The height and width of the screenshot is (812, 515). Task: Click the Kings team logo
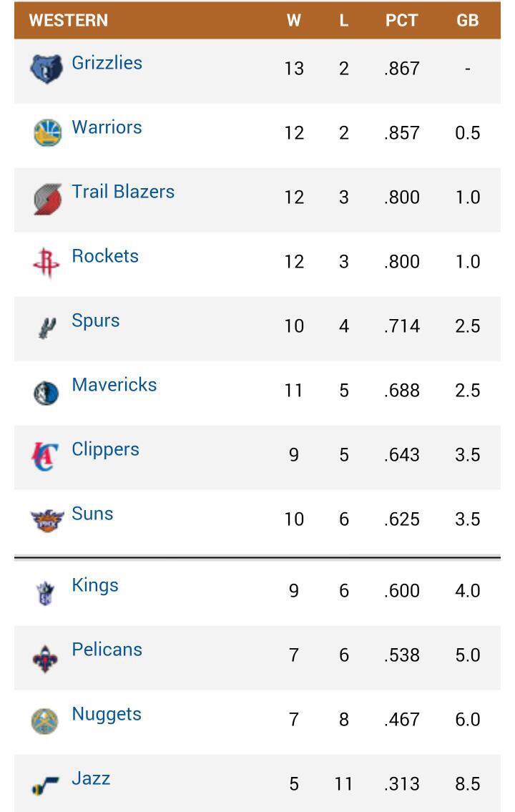(x=45, y=592)
